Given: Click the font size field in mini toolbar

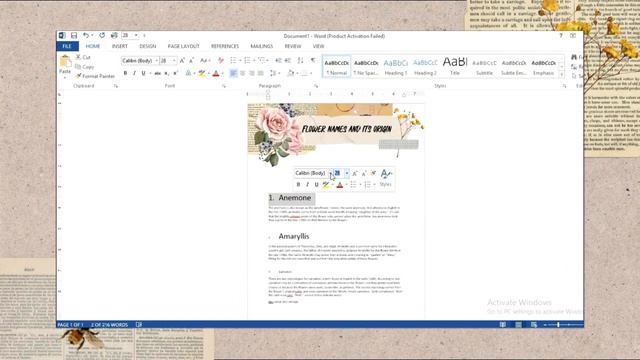Looking at the screenshot, I should [x=338, y=173].
